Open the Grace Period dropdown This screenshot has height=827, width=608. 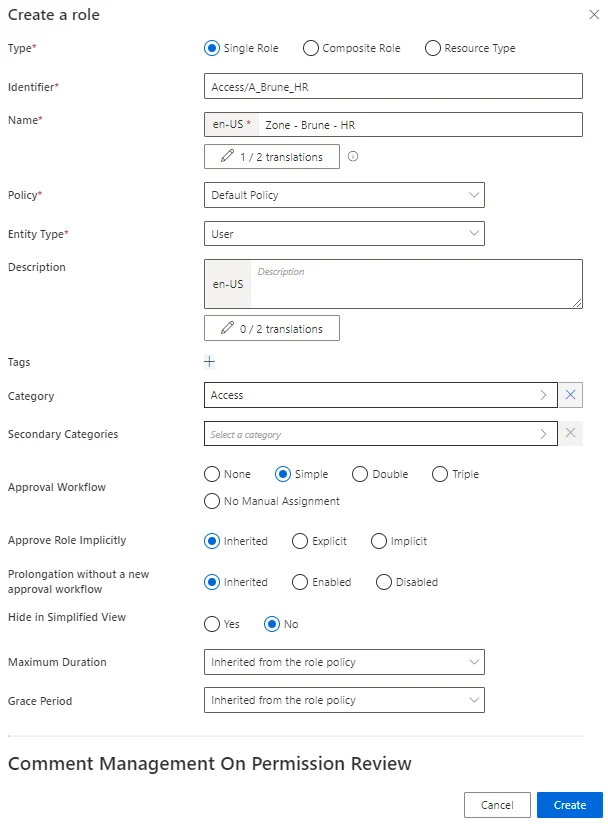[x=344, y=700]
